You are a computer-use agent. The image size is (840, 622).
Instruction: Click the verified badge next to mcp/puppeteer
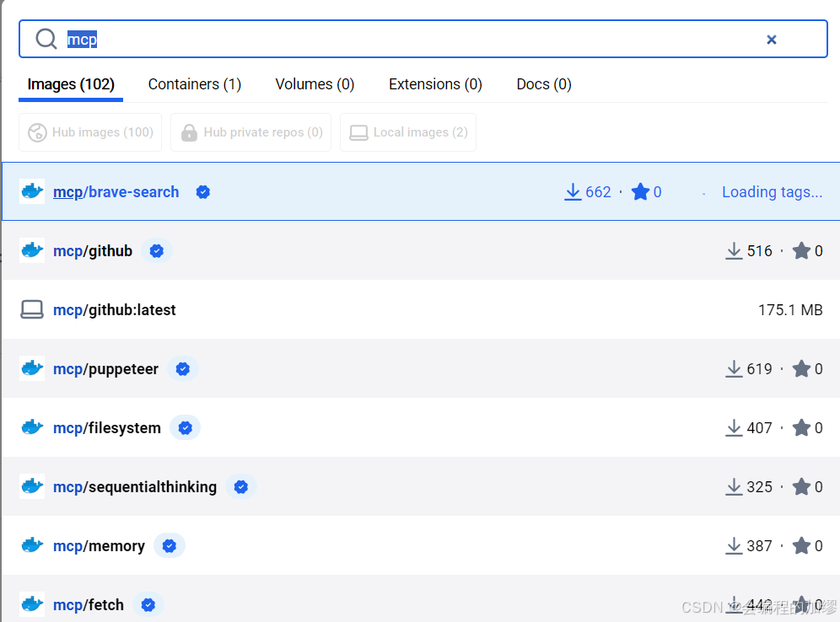point(183,369)
